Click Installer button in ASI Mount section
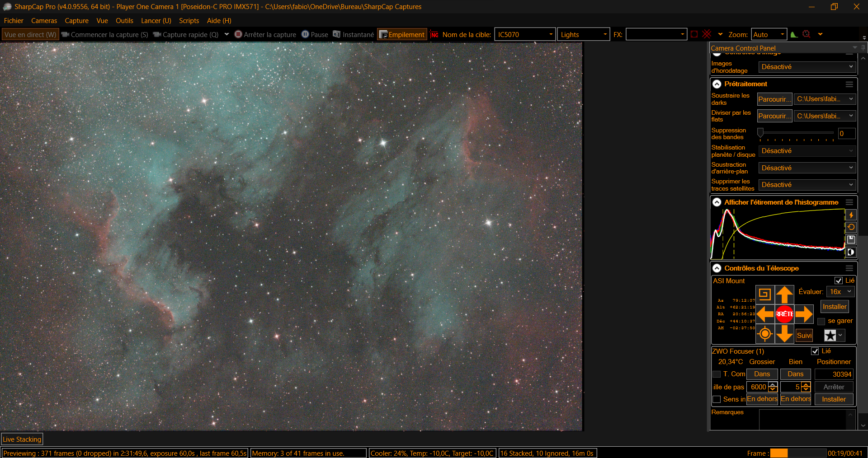The image size is (868, 458). click(835, 307)
